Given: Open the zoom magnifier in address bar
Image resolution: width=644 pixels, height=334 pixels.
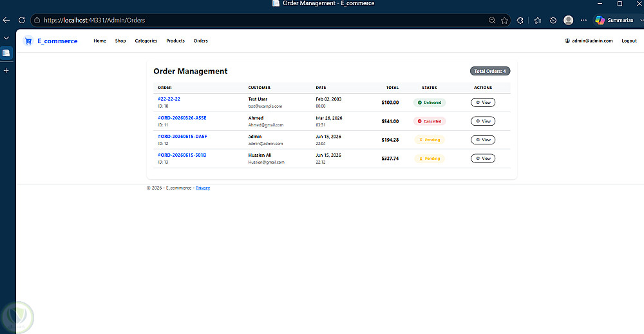Looking at the screenshot, I should pyautogui.click(x=491, y=20).
